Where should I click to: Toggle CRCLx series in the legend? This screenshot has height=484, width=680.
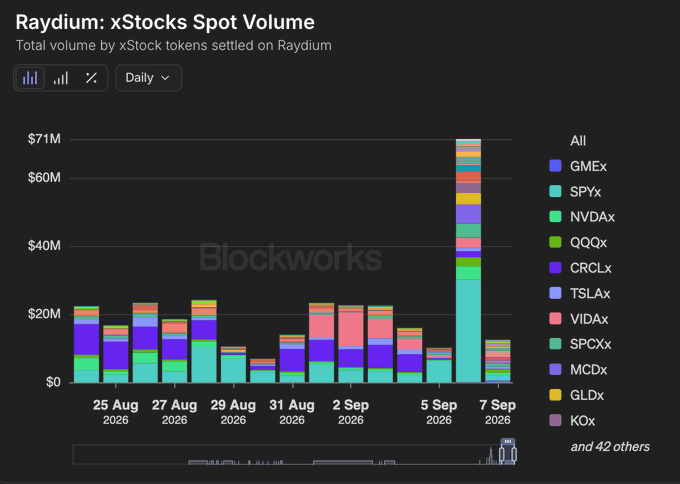(x=580, y=268)
